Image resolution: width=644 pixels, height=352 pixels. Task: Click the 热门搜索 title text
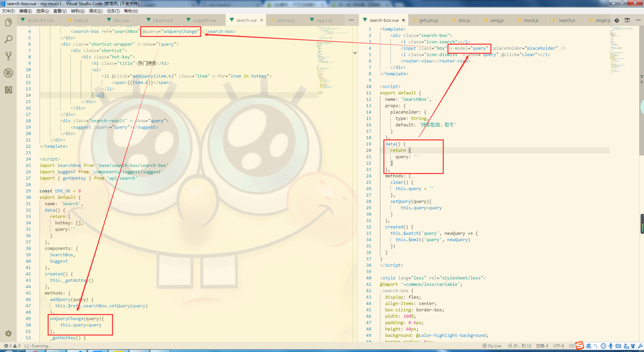click(147, 63)
